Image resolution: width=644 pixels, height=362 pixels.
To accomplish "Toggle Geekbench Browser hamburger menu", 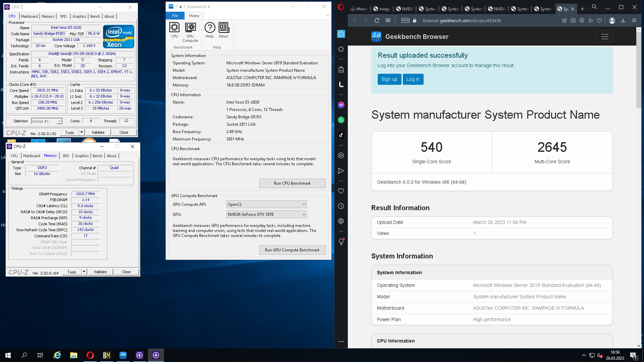I will click(604, 37).
